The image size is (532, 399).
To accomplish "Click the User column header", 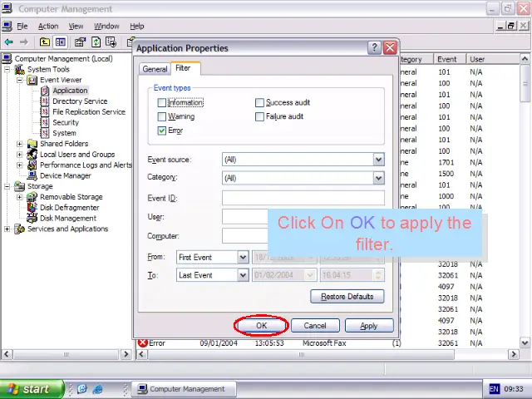I will tap(492, 59).
